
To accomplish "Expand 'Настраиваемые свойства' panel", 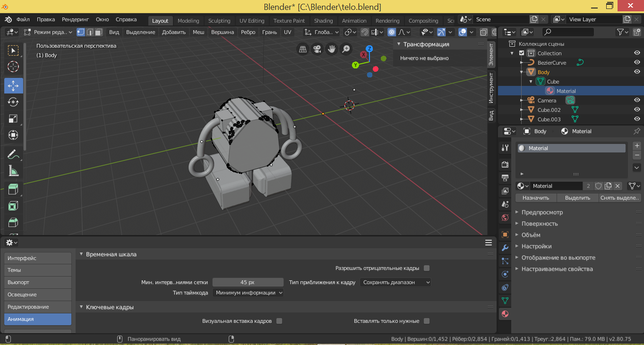I will (557, 269).
